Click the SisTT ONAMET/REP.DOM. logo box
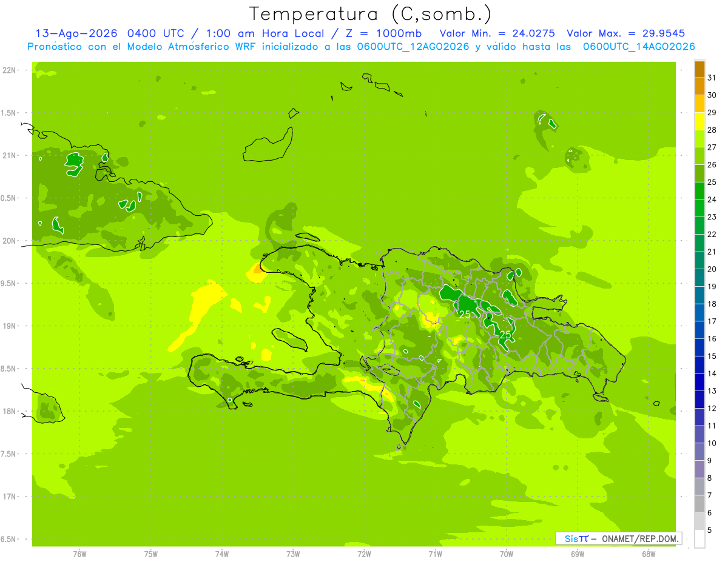 (x=618, y=538)
